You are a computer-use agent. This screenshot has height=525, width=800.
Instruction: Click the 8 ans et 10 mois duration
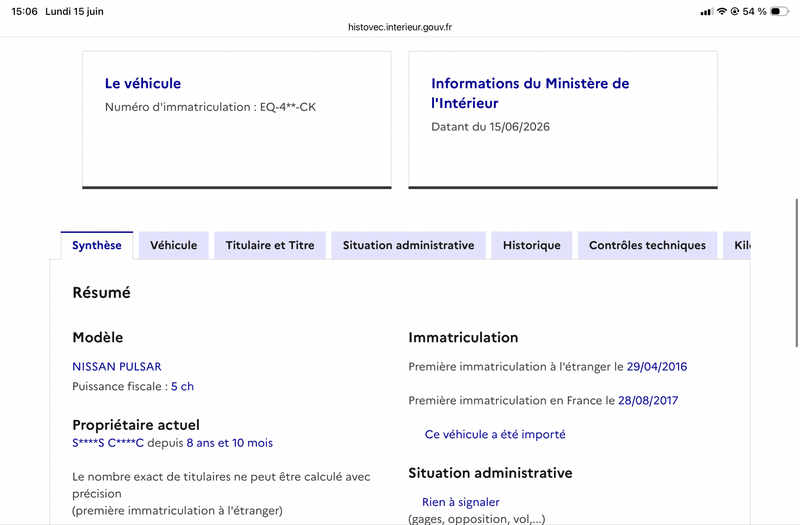coord(230,443)
